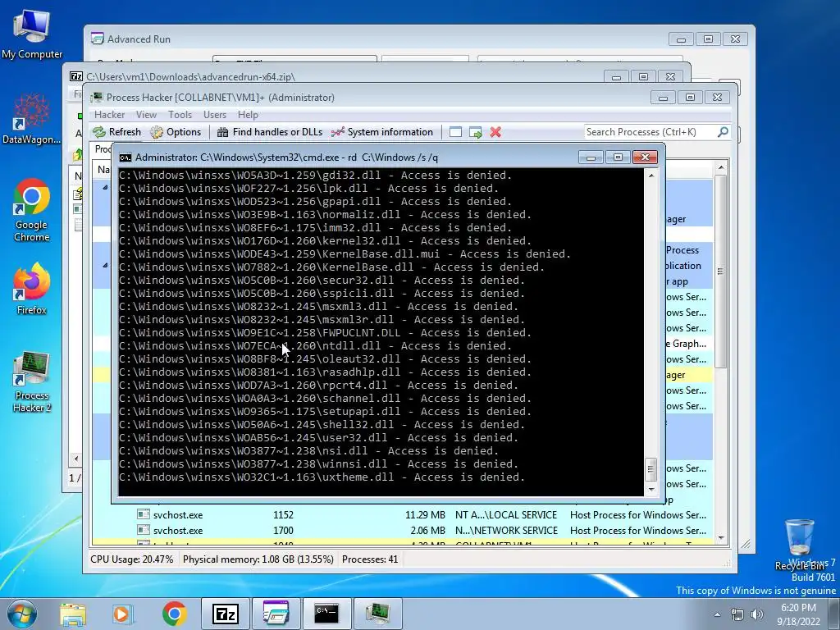Click the Host Process row for NETWORK SERVICE
The height and width of the screenshot is (630, 840).
(x=637, y=531)
